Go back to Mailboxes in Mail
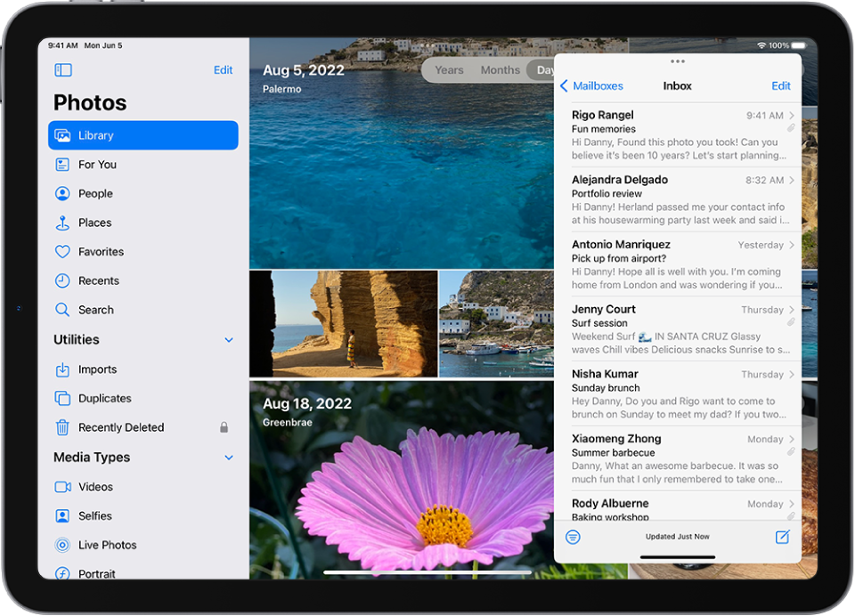The width and height of the screenshot is (855, 616). [591, 86]
